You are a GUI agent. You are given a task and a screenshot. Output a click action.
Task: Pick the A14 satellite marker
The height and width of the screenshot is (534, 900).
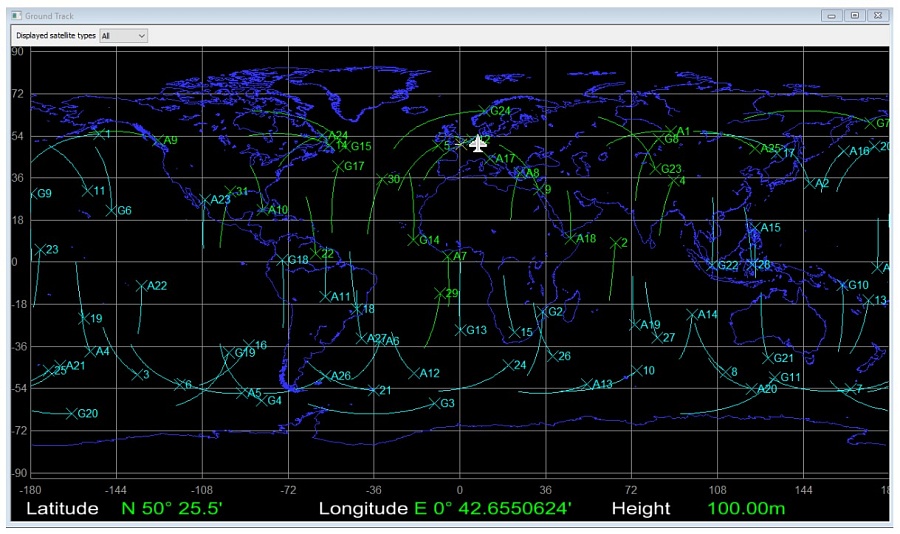(692, 315)
